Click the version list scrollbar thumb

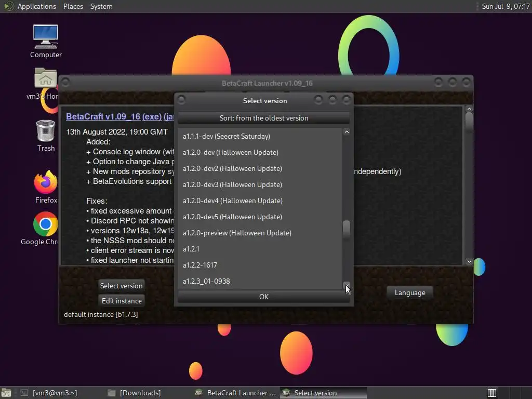[x=347, y=230]
